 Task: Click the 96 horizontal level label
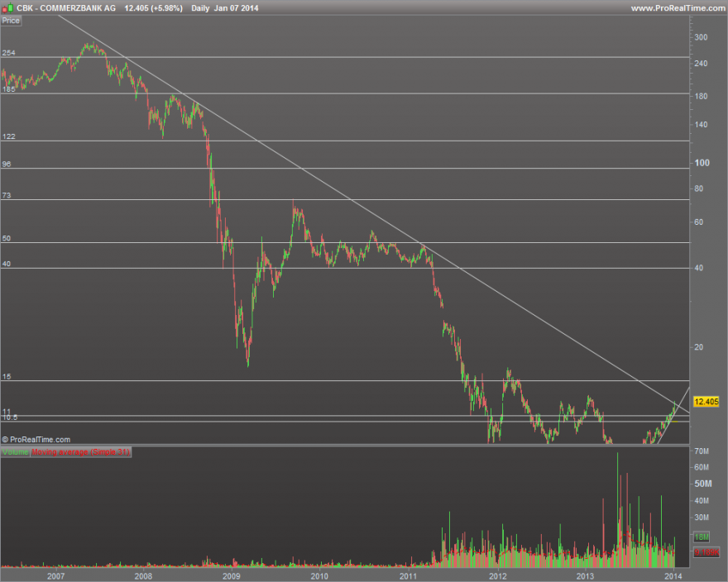[7, 164]
